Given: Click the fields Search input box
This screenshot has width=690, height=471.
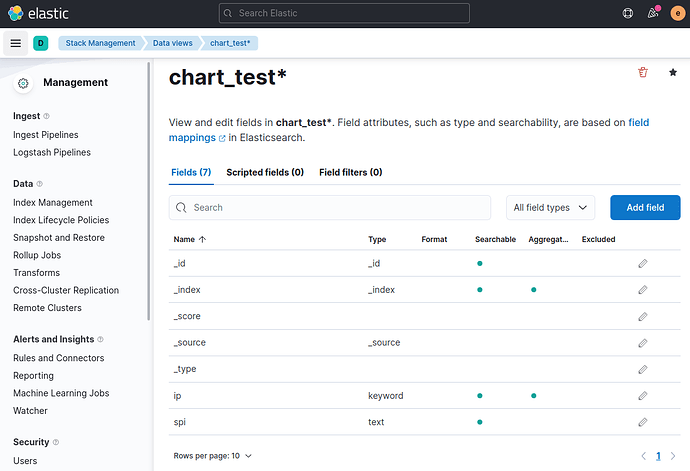Looking at the screenshot, I should (x=330, y=208).
